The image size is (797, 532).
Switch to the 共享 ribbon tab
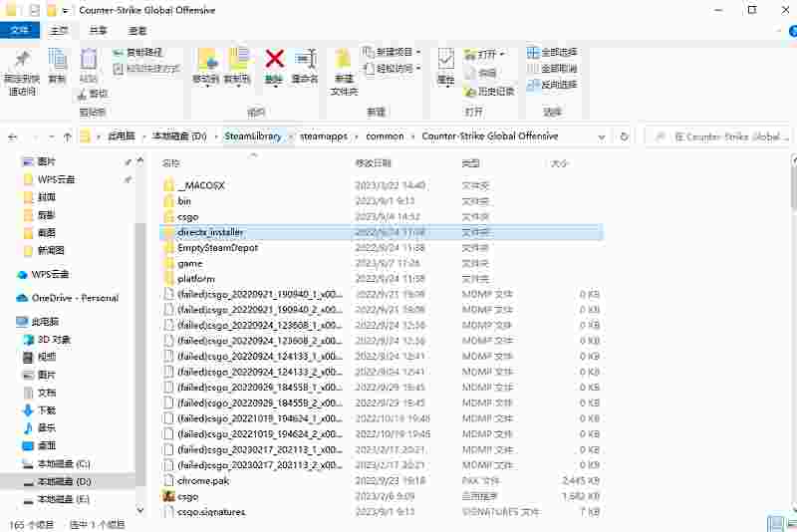click(98, 31)
